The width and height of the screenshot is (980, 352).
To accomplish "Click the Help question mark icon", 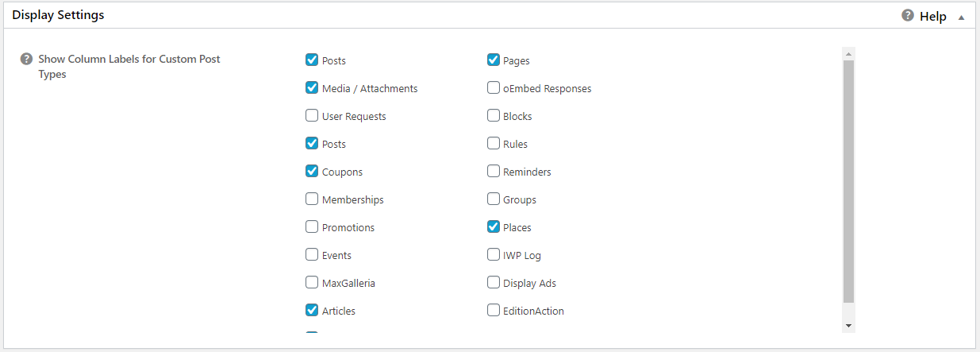I will pyautogui.click(x=908, y=15).
